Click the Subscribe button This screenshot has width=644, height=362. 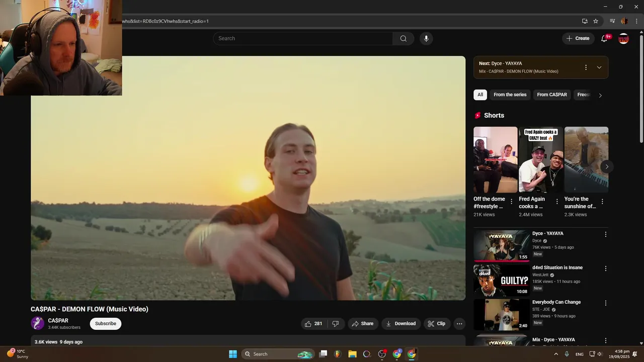coord(106,324)
